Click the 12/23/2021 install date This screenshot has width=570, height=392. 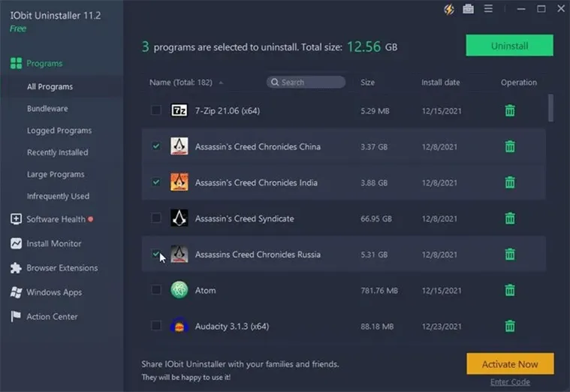(442, 327)
